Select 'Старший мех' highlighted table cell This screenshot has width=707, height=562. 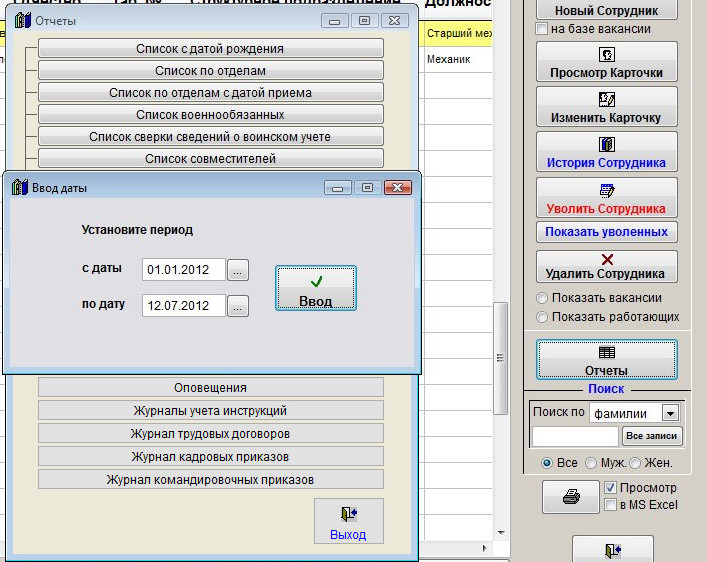pyautogui.click(x=459, y=33)
